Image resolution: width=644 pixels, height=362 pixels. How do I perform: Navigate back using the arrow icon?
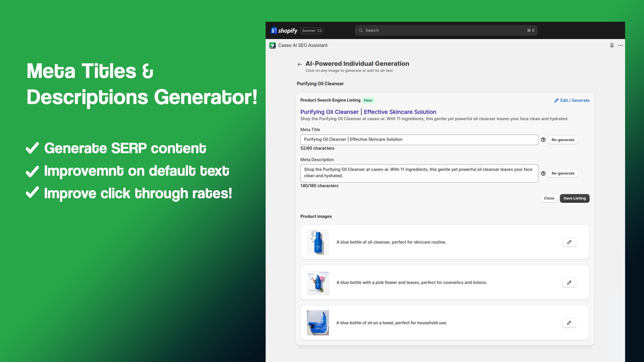tap(299, 64)
